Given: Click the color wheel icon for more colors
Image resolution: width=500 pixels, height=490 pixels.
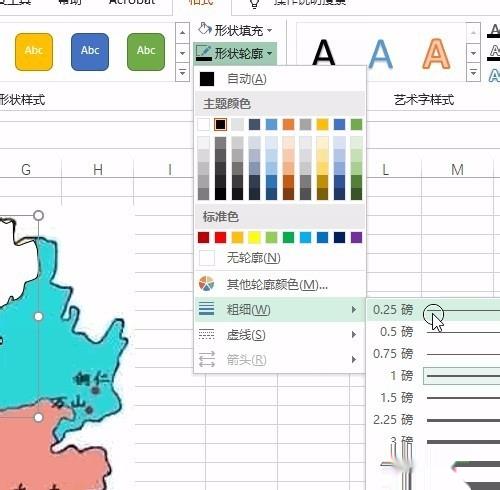Looking at the screenshot, I should [x=206, y=284].
